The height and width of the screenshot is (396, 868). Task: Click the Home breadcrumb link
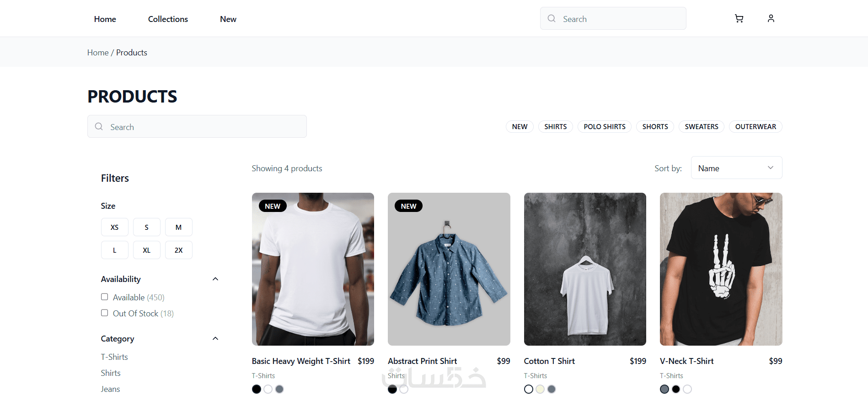click(98, 53)
